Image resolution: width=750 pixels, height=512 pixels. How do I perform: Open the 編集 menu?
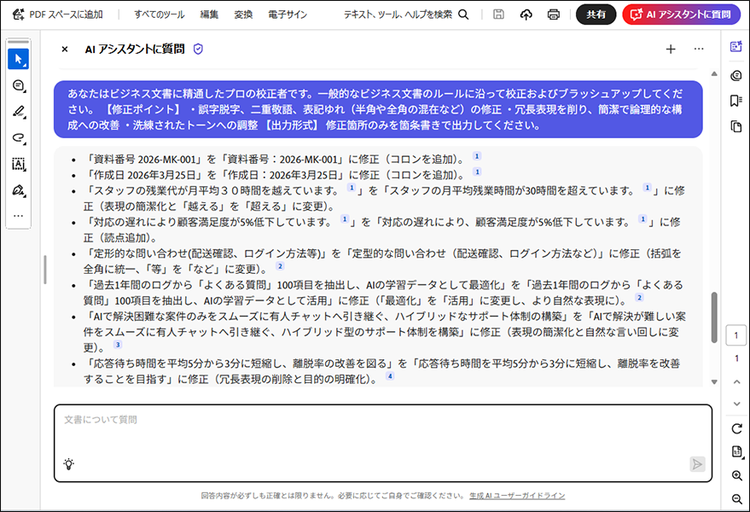(x=209, y=14)
